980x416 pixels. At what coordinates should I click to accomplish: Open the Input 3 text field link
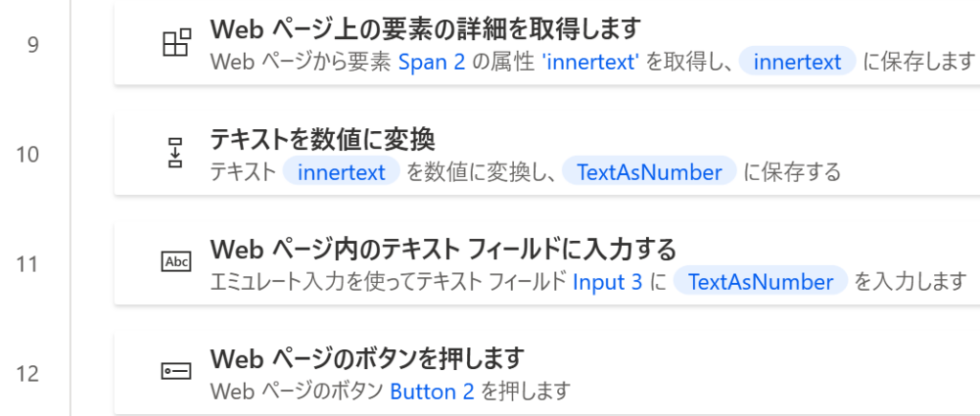tap(608, 282)
